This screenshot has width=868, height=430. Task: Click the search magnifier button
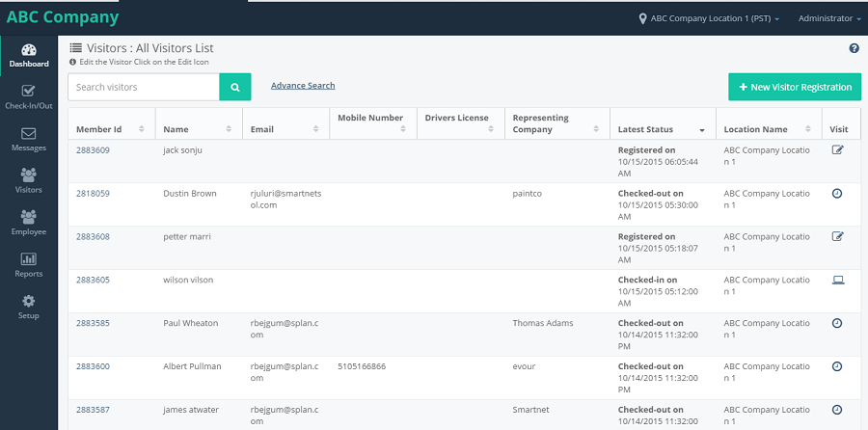235,87
